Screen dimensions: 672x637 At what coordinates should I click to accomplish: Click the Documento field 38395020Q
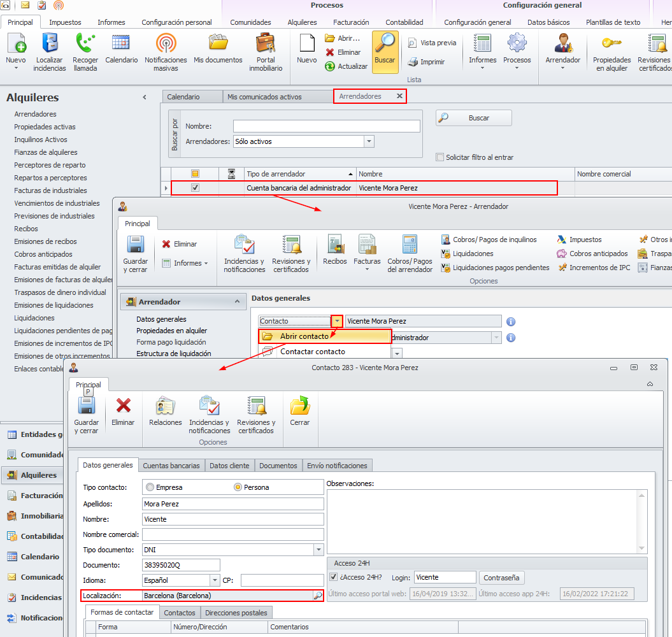[181, 565]
